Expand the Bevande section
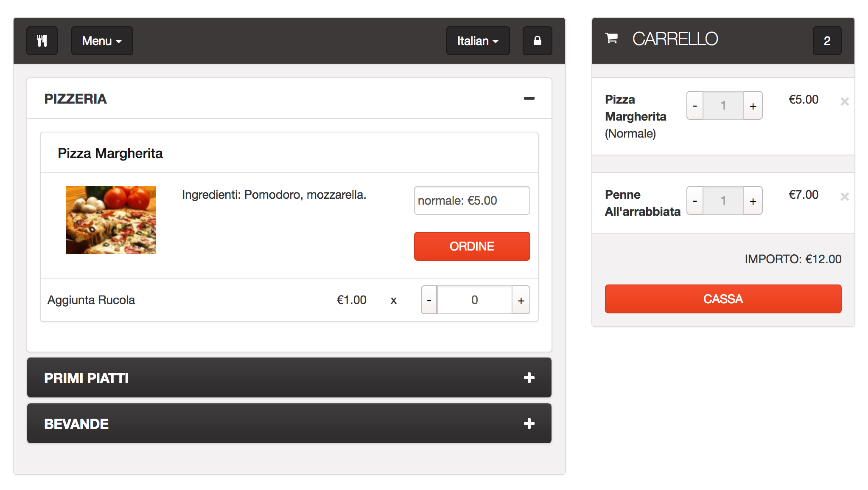 [529, 423]
